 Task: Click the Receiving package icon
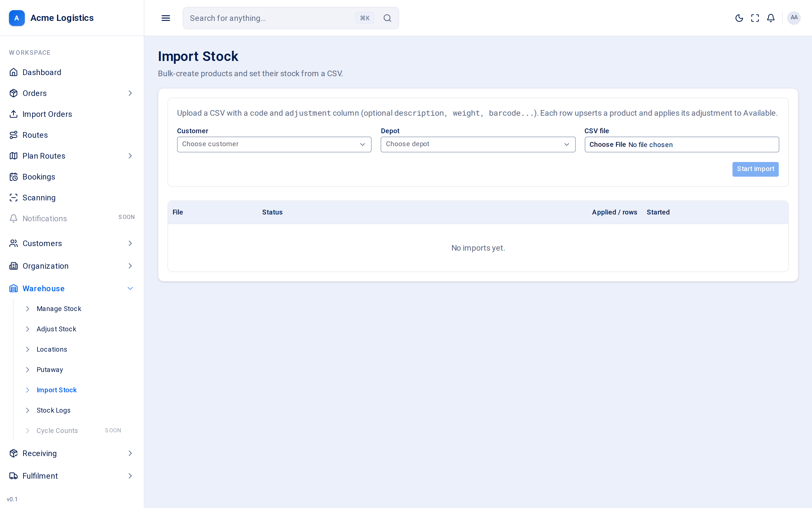[14, 453]
